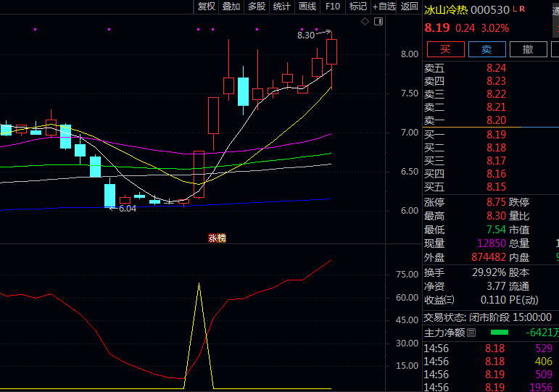Open the 复权 adjustment menu
This screenshot has width=559, height=392.
click(207, 7)
